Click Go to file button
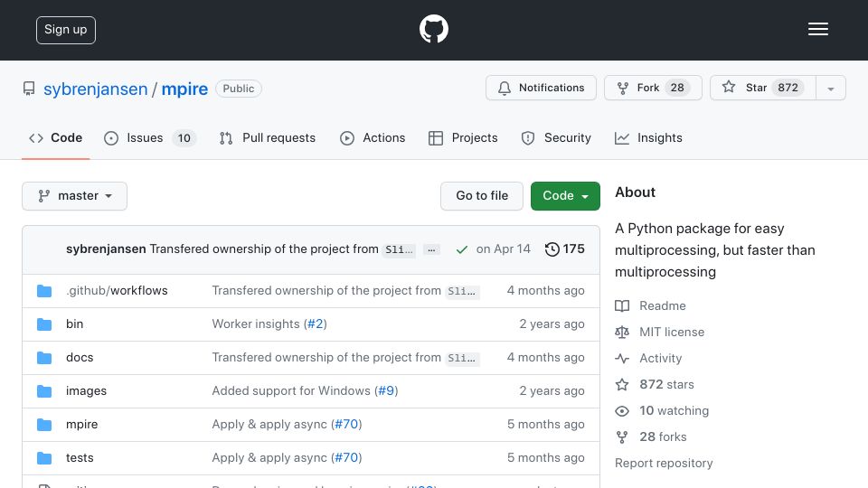Image resolution: width=868 pixels, height=488 pixels. [x=482, y=196]
